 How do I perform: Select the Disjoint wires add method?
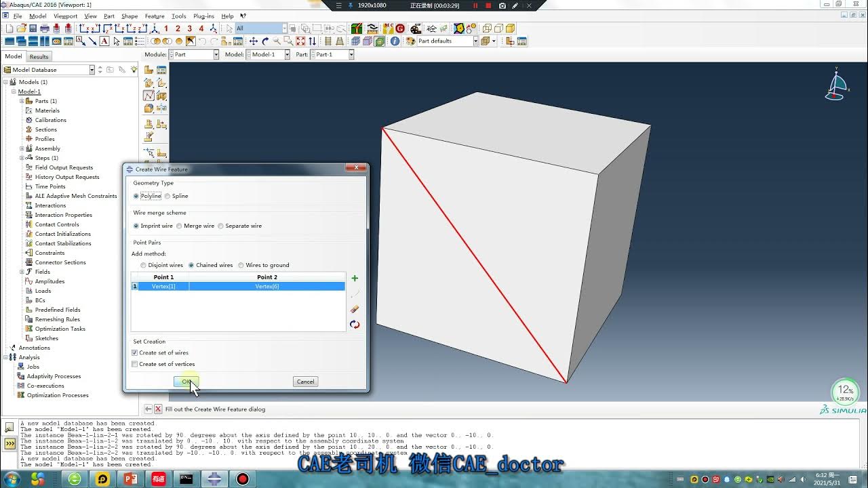(143, 265)
